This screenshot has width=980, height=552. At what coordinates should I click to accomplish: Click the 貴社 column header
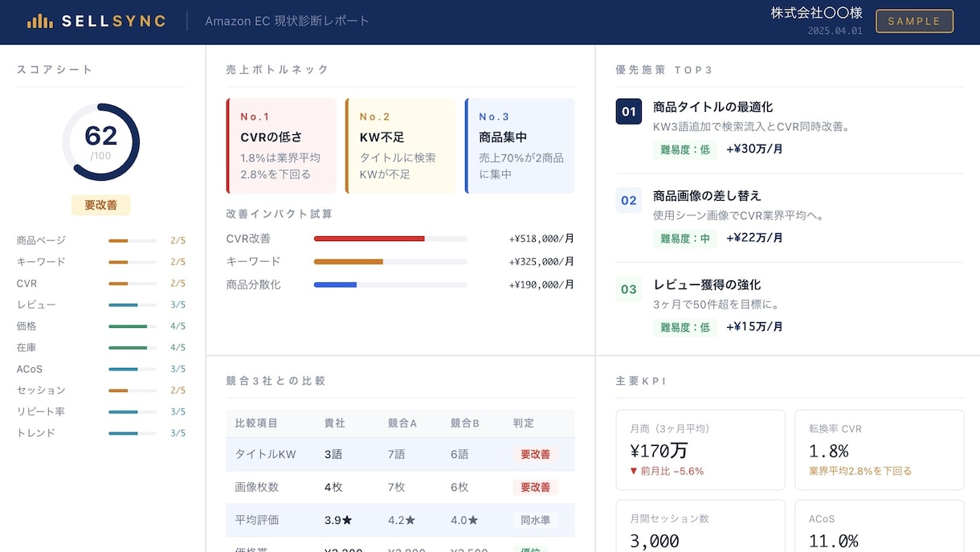(335, 423)
